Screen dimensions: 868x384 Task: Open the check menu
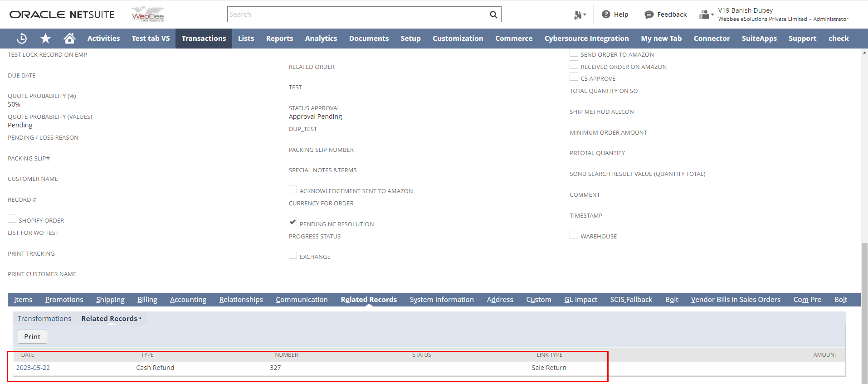(839, 39)
